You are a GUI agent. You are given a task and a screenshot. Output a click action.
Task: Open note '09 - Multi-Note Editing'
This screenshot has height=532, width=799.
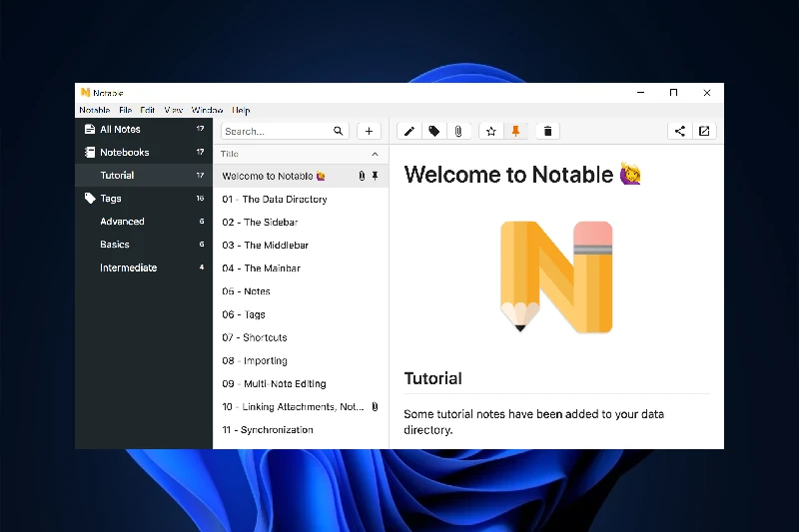[301, 384]
